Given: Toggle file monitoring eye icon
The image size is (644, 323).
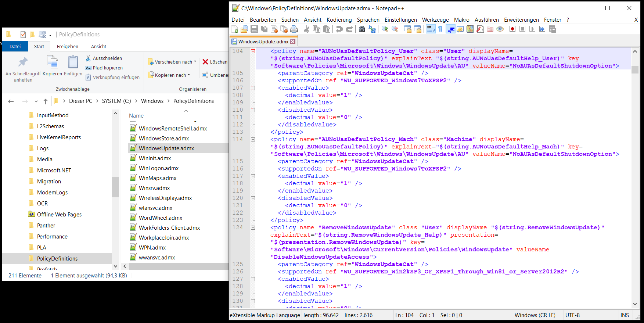Looking at the screenshot, I should 500,29.
